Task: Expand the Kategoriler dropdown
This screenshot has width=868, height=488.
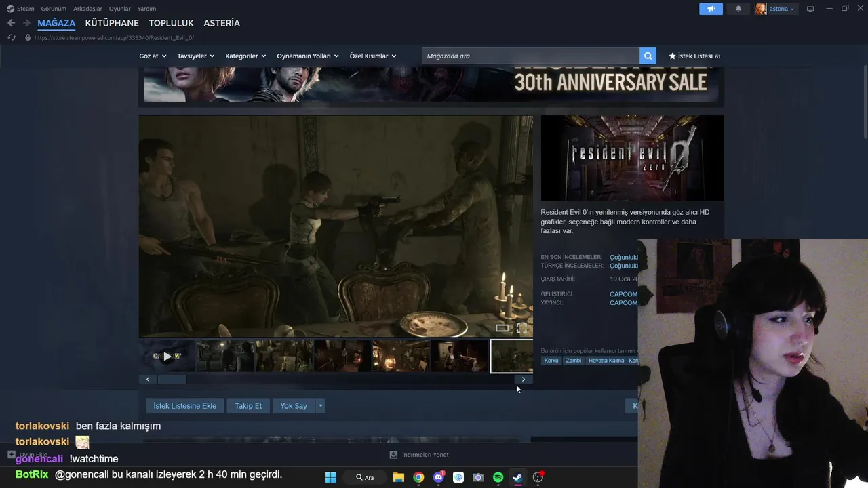Action: (x=245, y=56)
